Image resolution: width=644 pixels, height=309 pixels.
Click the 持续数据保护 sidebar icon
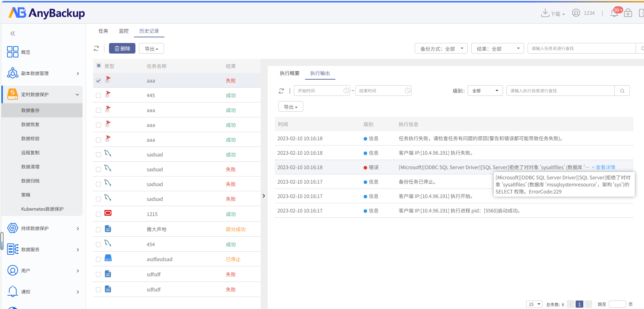[13, 228]
